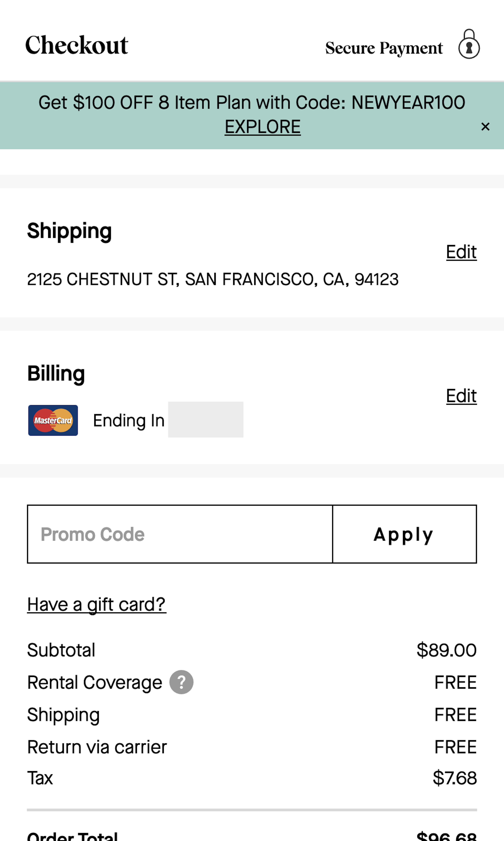Image resolution: width=504 pixels, height=841 pixels.
Task: Click the Secure Payment label
Action: (x=384, y=48)
